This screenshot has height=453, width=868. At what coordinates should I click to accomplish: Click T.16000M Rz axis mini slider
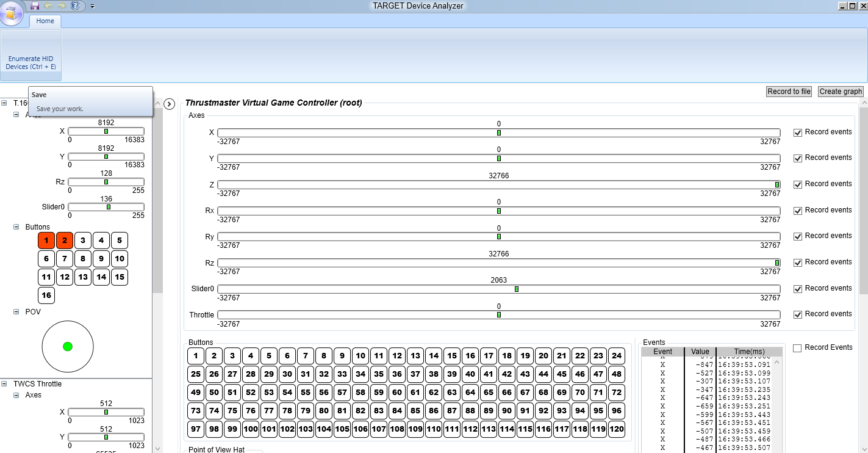coord(106,182)
